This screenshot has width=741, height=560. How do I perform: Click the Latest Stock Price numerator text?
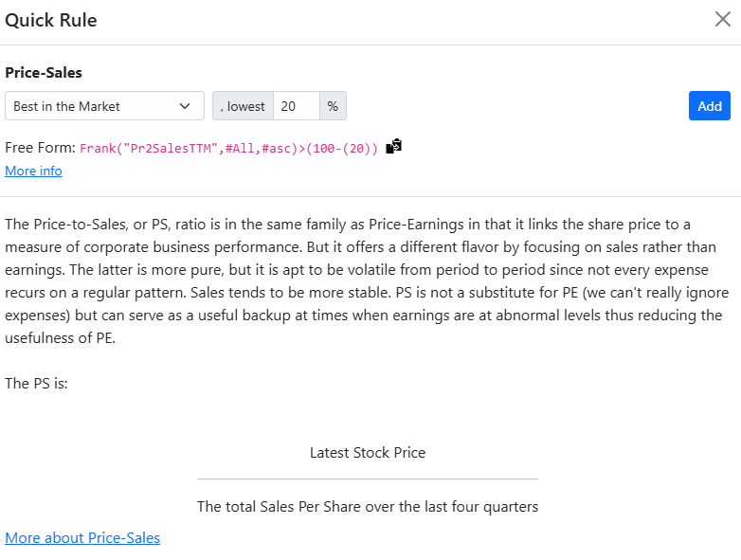click(368, 453)
